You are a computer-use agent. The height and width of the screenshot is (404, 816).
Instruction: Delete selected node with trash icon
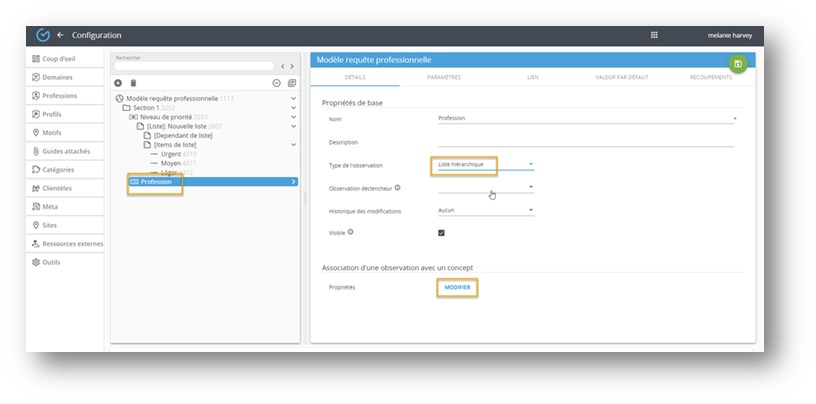point(134,83)
